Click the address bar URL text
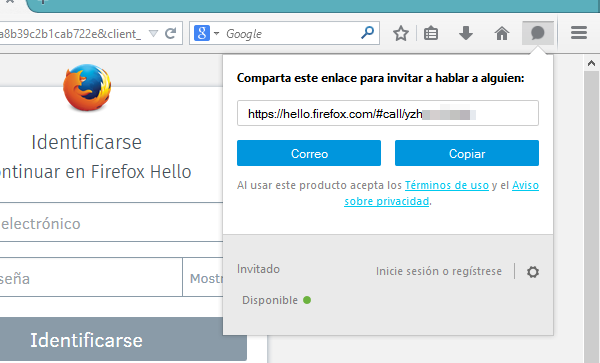 (x=71, y=34)
